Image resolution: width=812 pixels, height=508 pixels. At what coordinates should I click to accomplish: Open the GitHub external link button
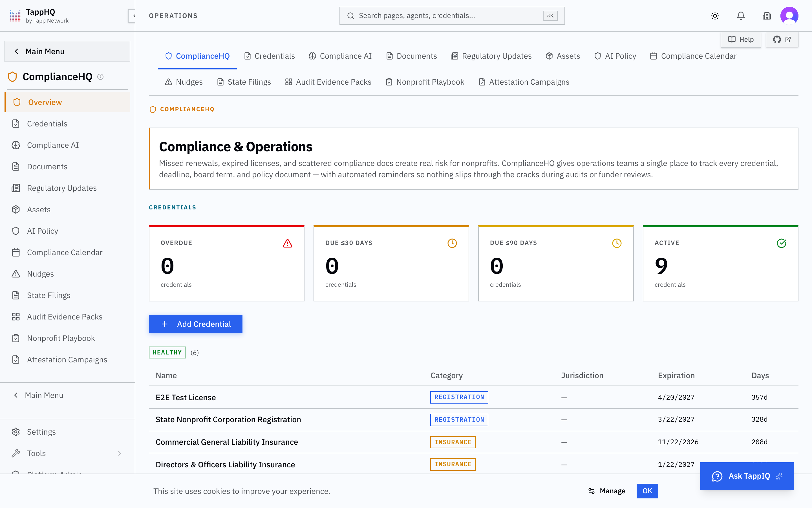point(782,39)
